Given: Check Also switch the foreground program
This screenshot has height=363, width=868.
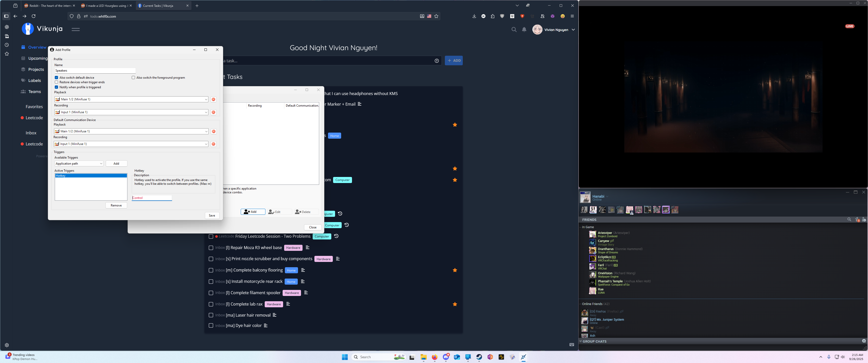Looking at the screenshot, I should [133, 78].
